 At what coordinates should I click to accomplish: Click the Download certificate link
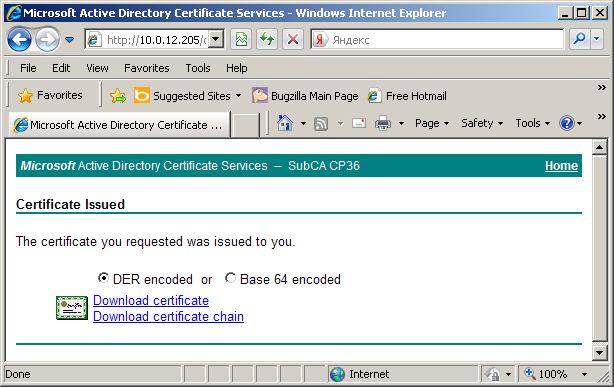(151, 300)
